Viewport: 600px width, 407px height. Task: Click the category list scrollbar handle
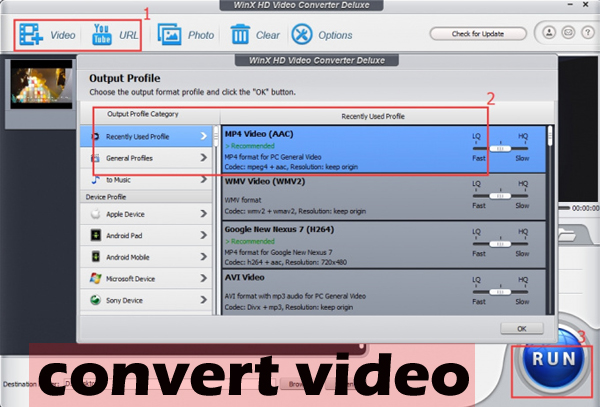[216, 137]
